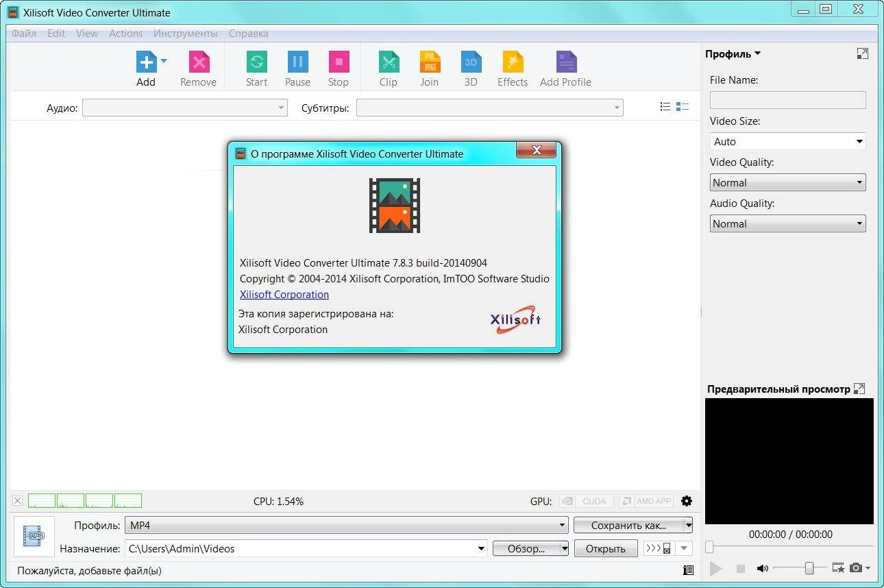This screenshot has width=884, height=588.
Task: Click the MP4 profile format icon
Action: (x=34, y=536)
